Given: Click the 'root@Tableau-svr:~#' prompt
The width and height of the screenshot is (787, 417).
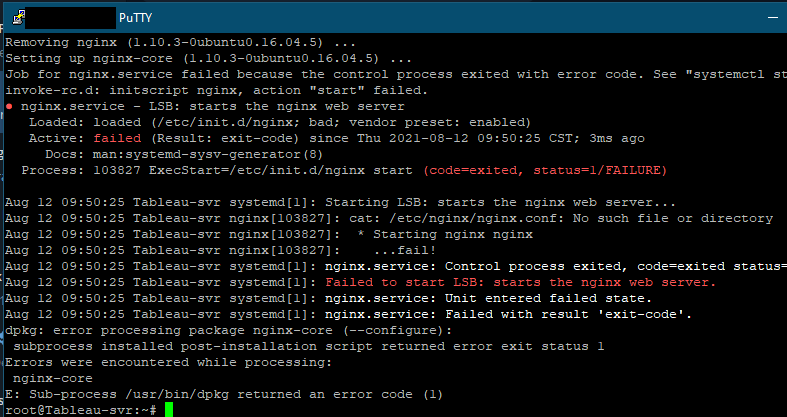Looking at the screenshot, I should [x=82, y=409].
